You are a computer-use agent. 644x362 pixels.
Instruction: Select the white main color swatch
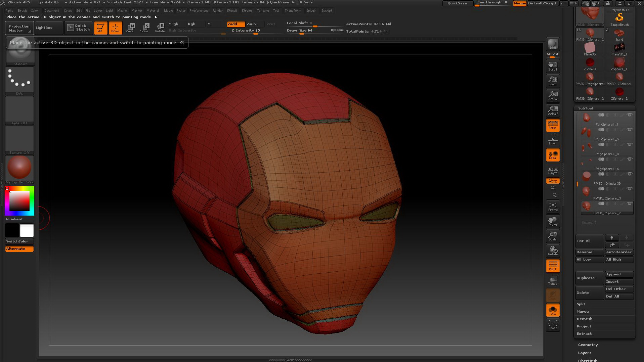pyautogui.click(x=27, y=231)
